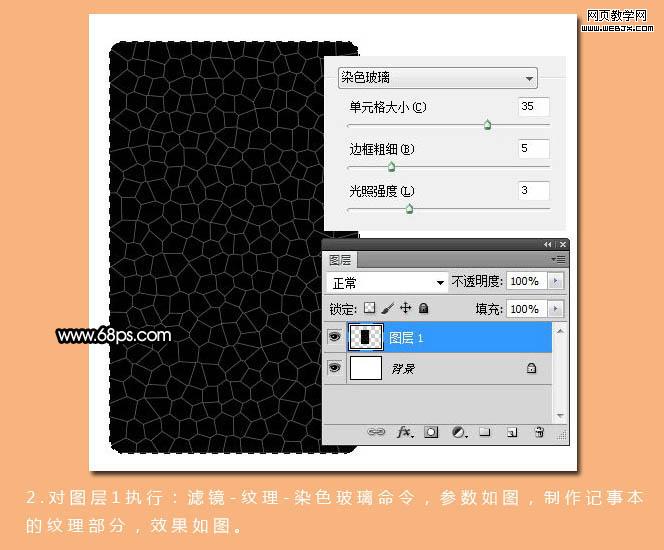This screenshot has width=664, height=550.
Task: Select the 背景 layer thumbnail
Action: pos(365,368)
